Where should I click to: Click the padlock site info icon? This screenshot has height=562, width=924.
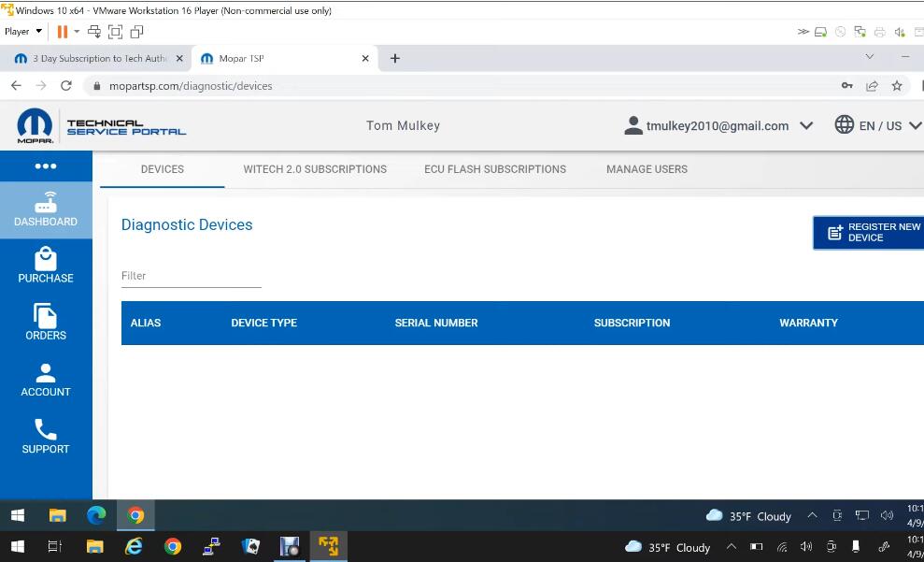point(96,85)
